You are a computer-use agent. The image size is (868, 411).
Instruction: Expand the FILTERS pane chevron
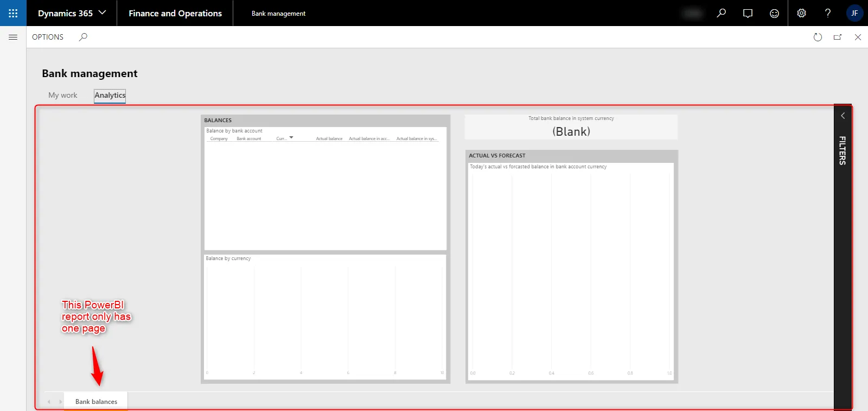[843, 116]
